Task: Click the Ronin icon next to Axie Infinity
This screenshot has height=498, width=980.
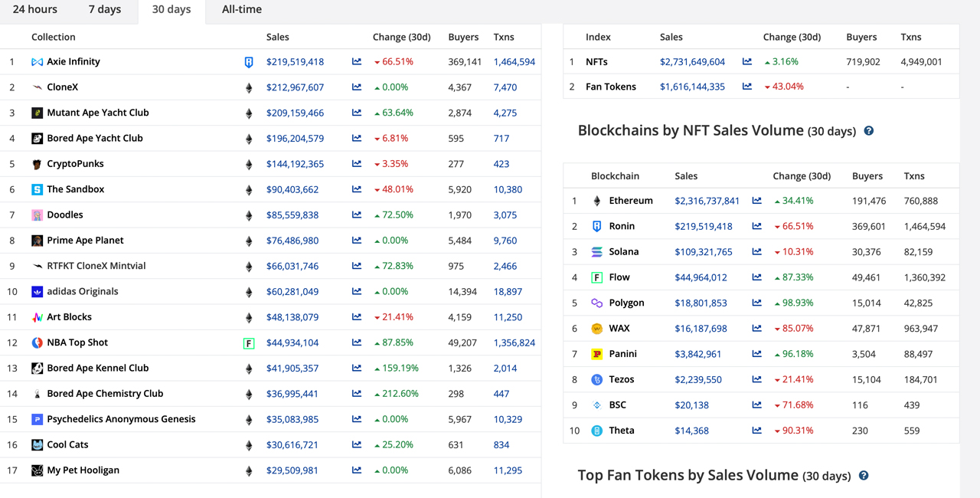Action: 248,61
